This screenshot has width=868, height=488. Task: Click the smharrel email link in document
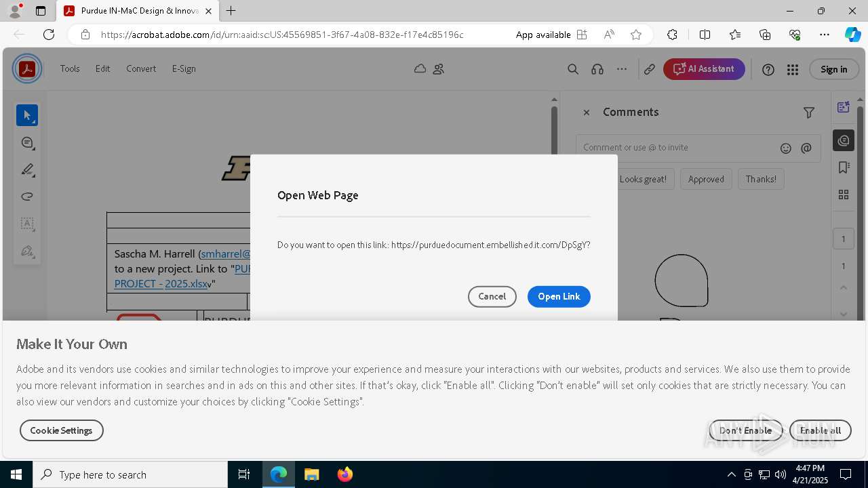(x=226, y=253)
